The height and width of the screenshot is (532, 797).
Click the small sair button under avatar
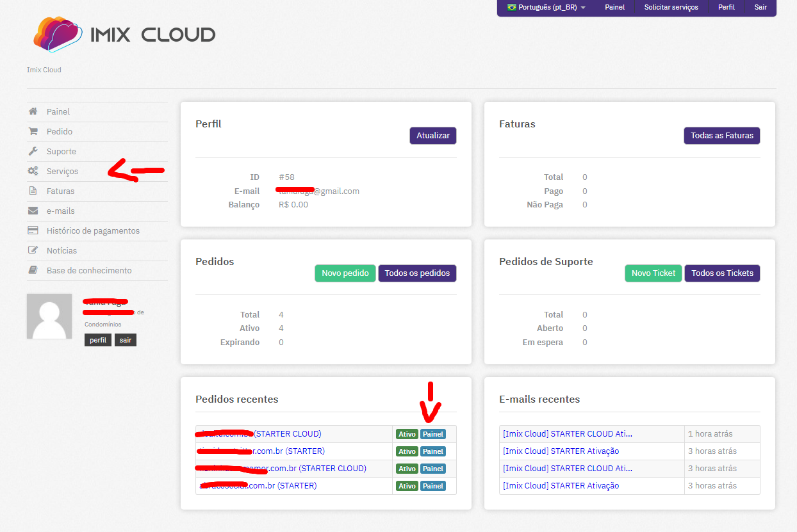126,340
